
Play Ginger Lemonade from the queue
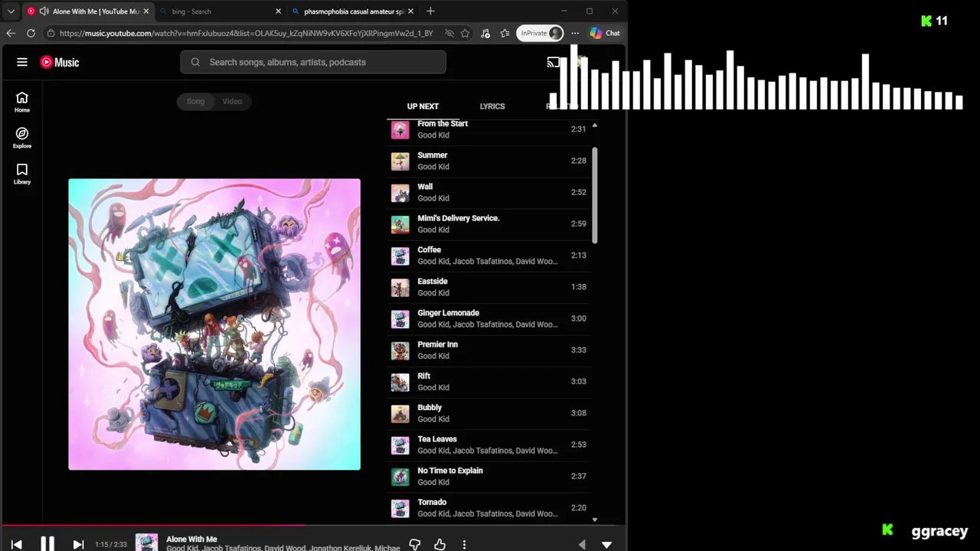pos(489,318)
